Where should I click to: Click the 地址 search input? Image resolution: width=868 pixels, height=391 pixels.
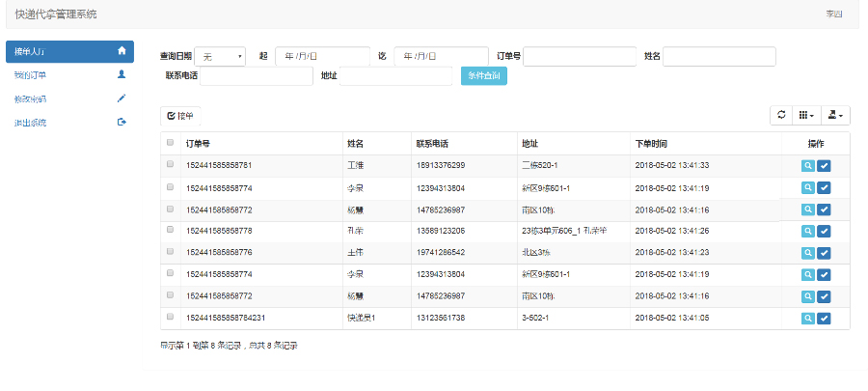pos(395,76)
